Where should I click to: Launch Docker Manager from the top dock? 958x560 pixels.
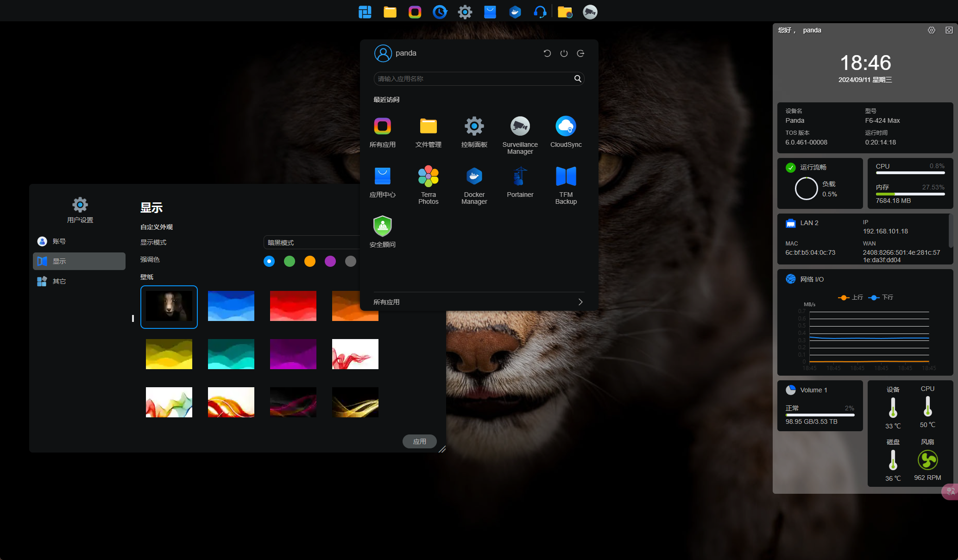515,12
